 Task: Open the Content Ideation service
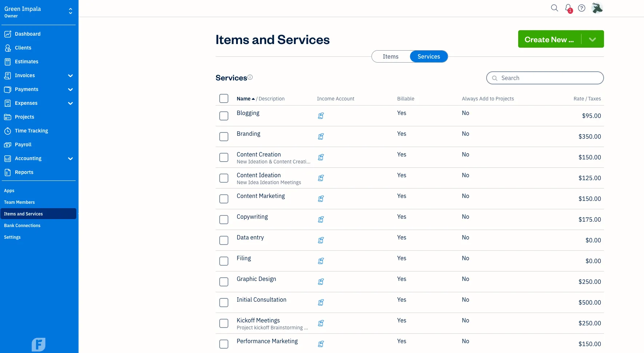point(259,175)
